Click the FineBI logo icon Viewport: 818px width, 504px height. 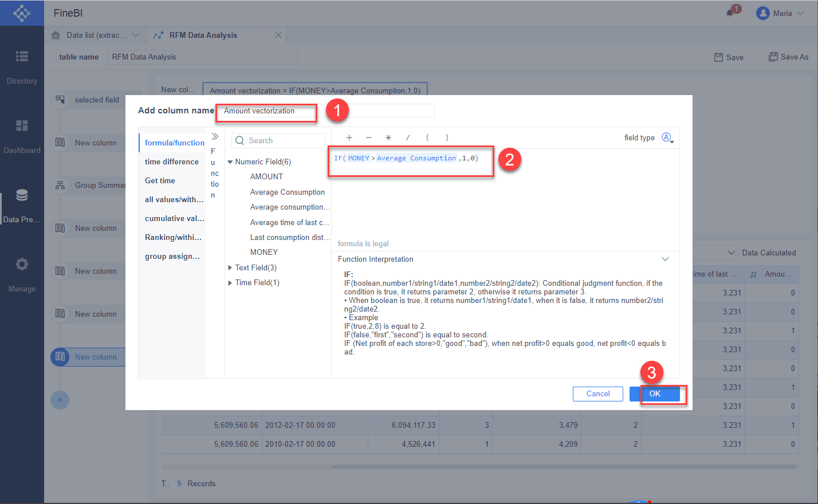pyautogui.click(x=22, y=13)
